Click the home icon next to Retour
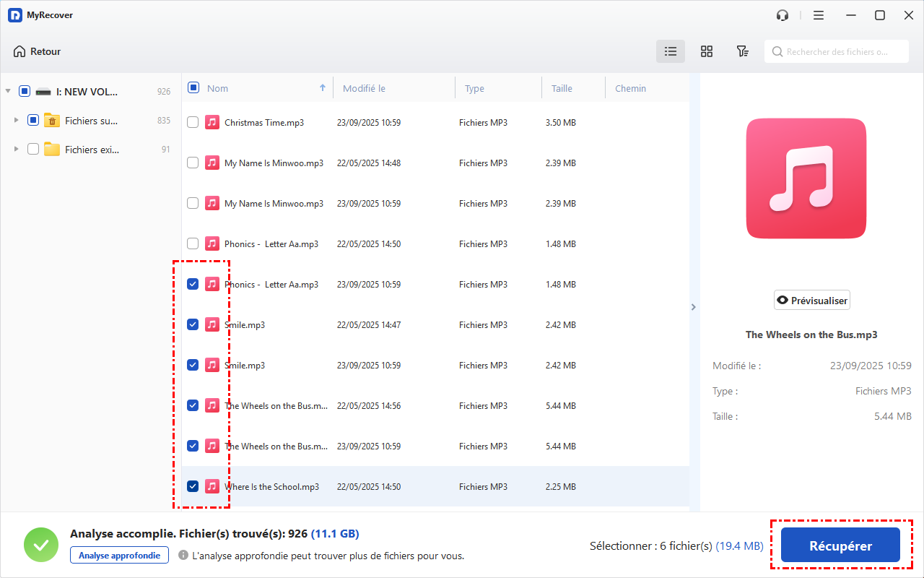Viewport: 924px width, 578px height. 19,51
